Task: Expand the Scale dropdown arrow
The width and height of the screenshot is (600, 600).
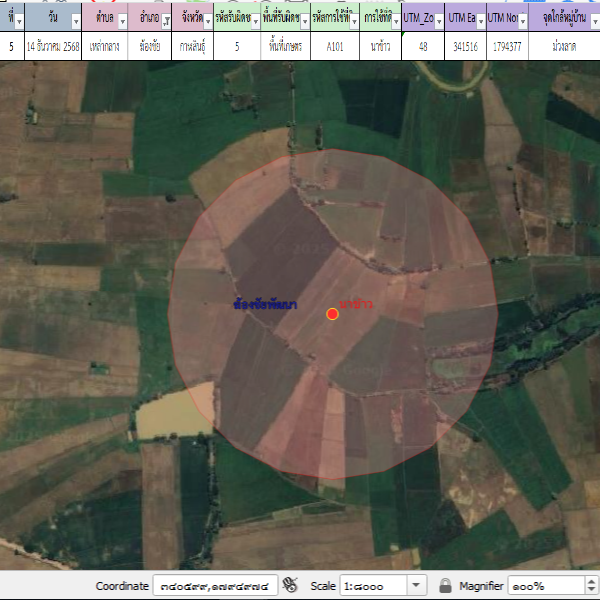Action: pyautogui.click(x=417, y=585)
